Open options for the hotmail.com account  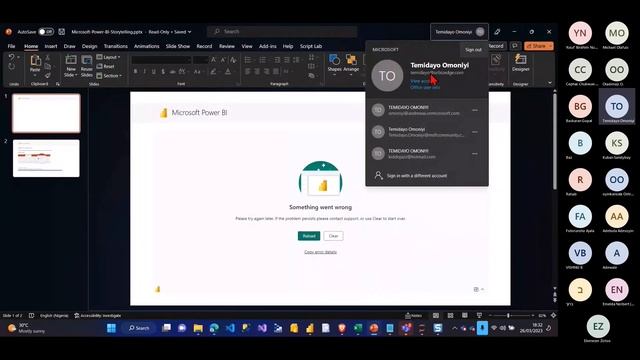475,154
